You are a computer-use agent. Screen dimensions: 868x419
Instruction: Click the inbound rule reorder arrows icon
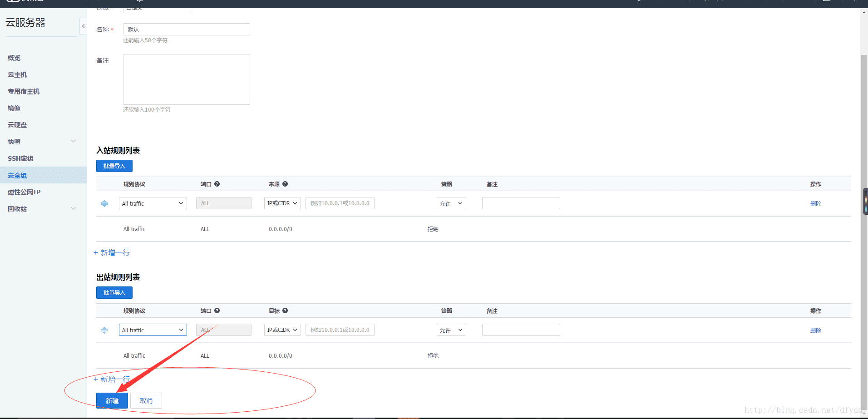[x=104, y=203]
